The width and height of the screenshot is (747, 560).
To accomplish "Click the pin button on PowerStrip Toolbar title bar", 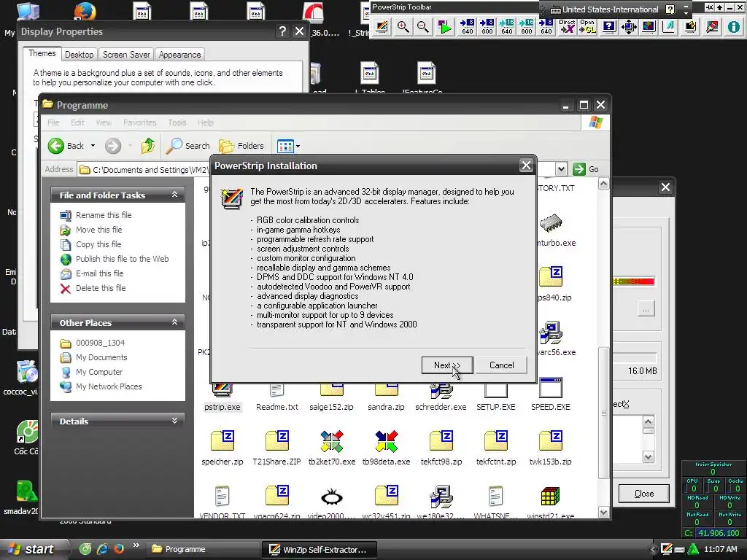I will (709, 7).
